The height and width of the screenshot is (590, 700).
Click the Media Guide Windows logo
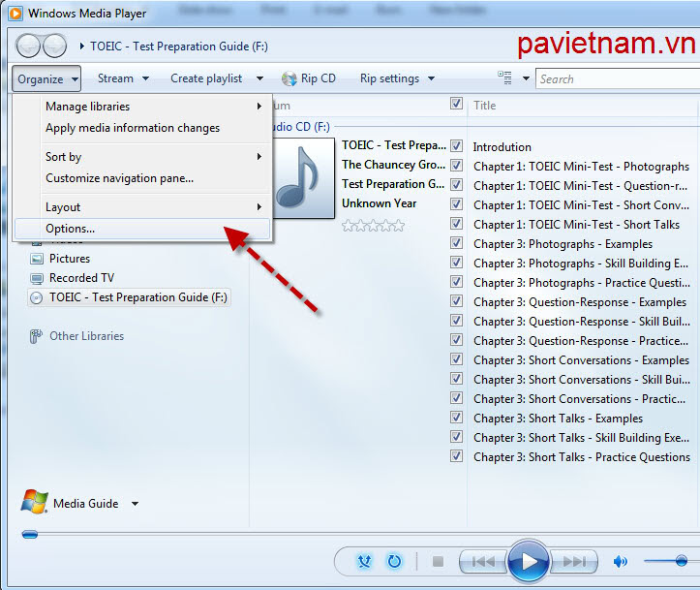pos(35,502)
